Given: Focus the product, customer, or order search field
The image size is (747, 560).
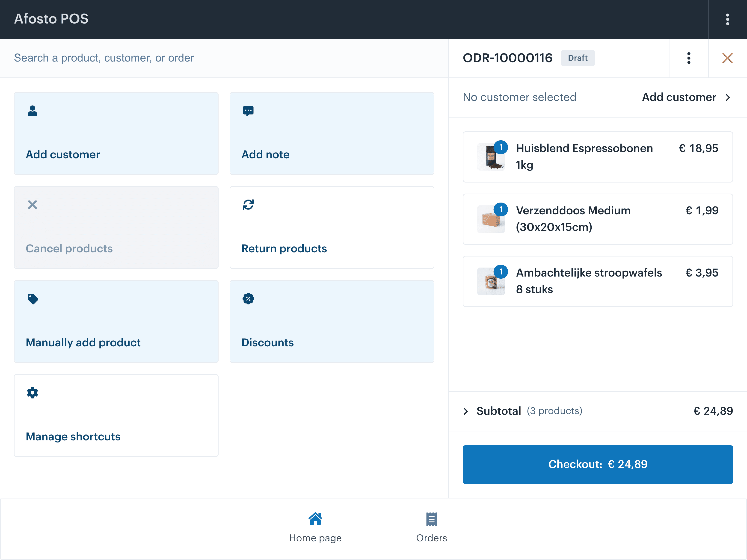Looking at the screenshot, I should [x=224, y=58].
